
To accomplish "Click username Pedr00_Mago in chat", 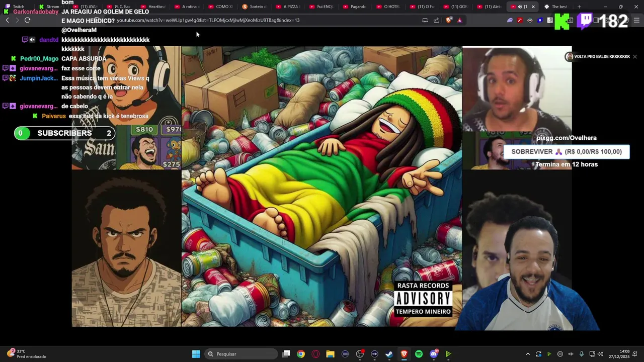I will point(39,59).
